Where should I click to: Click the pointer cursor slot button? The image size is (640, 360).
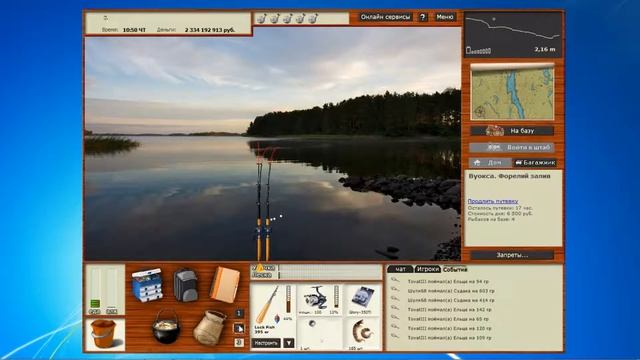tap(239, 328)
